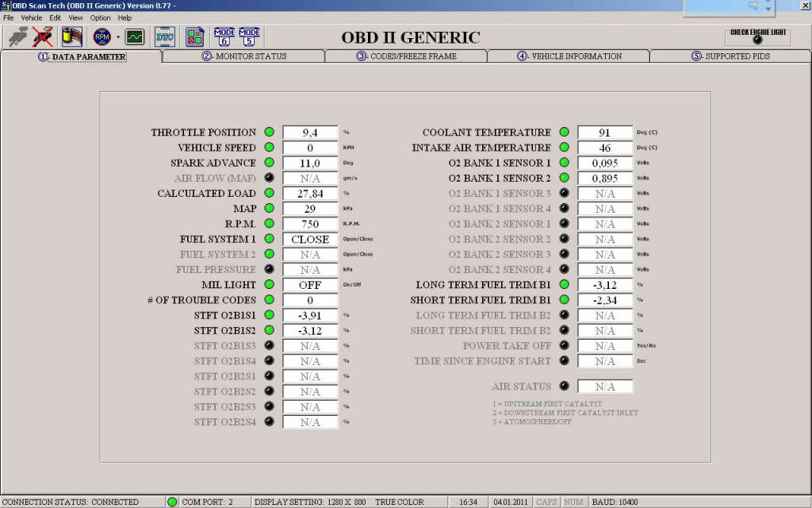Select the SUPPORTED PIDS tab
Image resolution: width=812 pixels, height=508 pixels.
[x=730, y=56]
